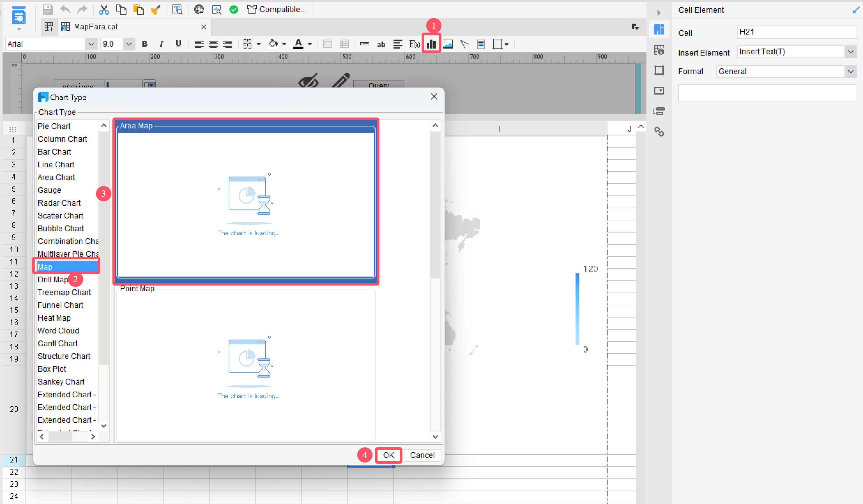This screenshot has height=504, width=863.
Task: Close the MapPara.cpt tab
Action: 203,27
